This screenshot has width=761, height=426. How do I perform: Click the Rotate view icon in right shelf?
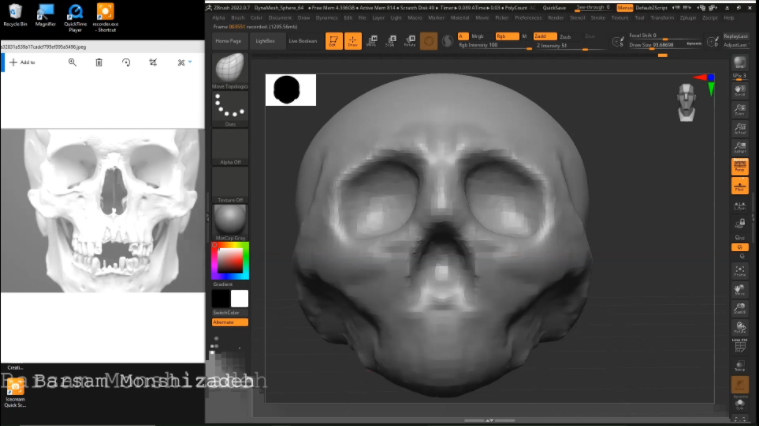(x=740, y=328)
